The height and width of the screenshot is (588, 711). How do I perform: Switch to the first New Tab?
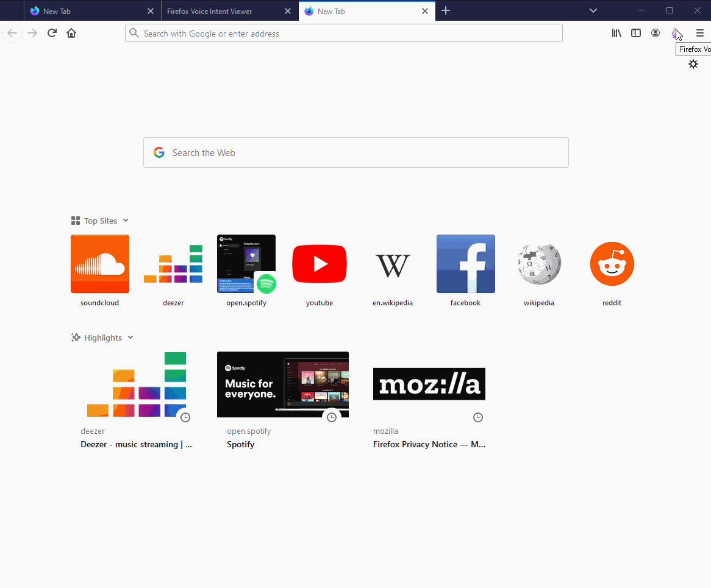pyautogui.click(x=92, y=11)
